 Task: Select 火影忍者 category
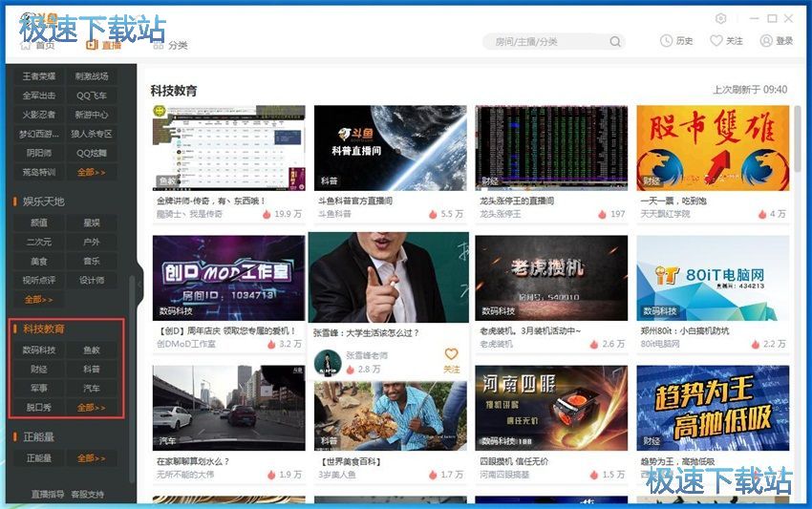pyautogui.click(x=39, y=115)
